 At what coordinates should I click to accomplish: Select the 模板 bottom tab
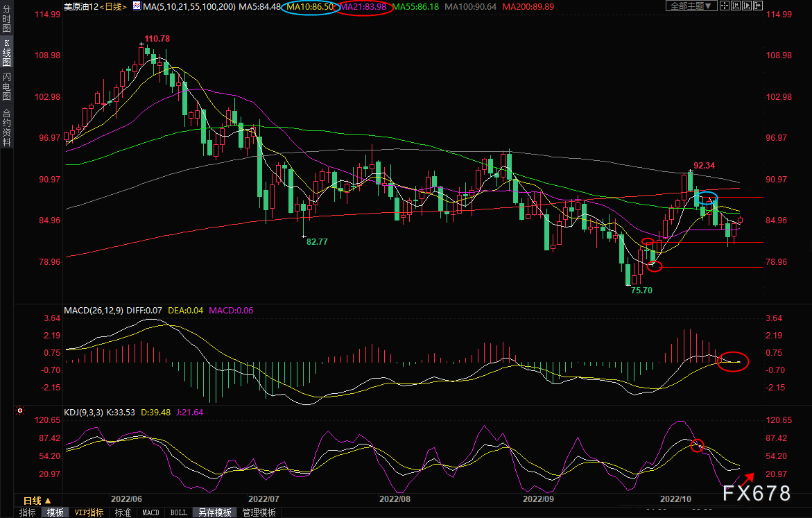pyautogui.click(x=55, y=512)
